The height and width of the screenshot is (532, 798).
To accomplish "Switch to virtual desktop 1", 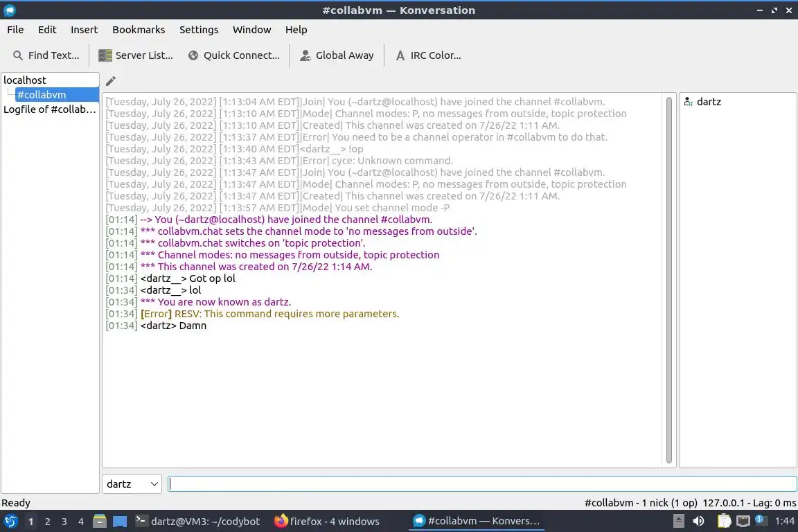I will click(x=30, y=522).
